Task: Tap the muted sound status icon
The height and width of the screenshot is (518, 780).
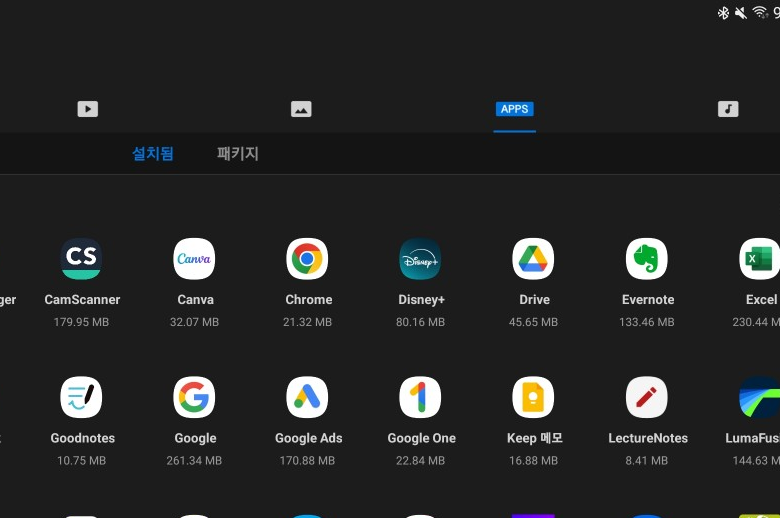Action: (x=741, y=13)
